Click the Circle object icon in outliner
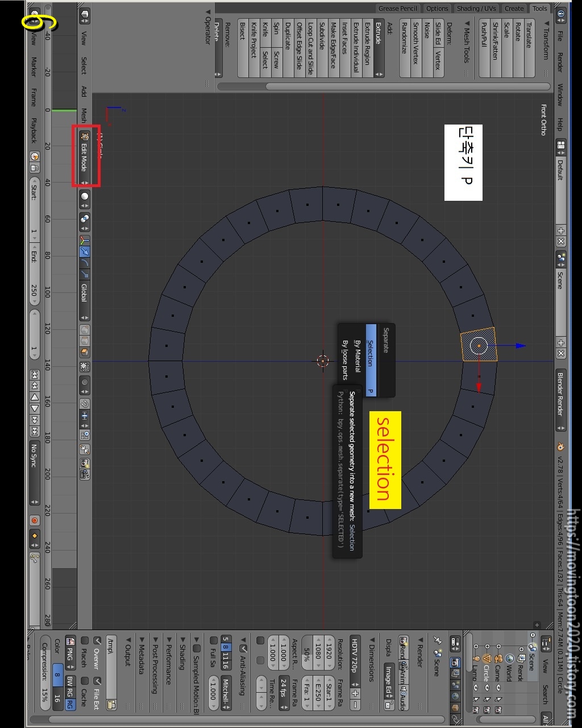582x728 pixels. pos(487,659)
